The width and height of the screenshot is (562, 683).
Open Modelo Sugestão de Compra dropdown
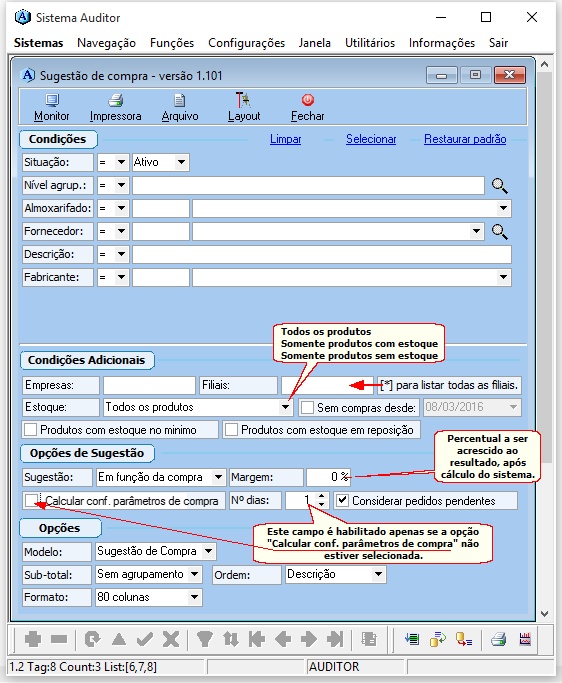click(x=209, y=551)
